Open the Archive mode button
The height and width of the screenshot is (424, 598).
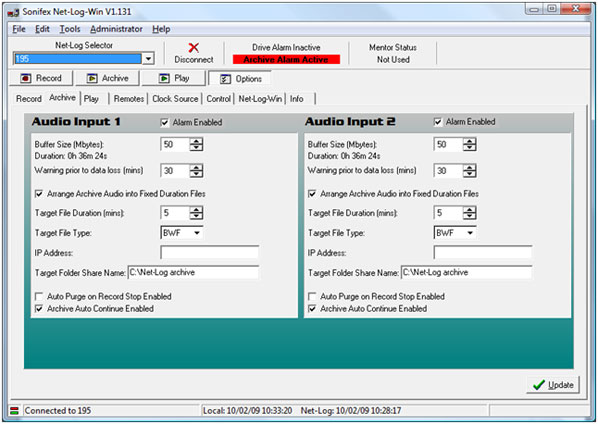108,78
